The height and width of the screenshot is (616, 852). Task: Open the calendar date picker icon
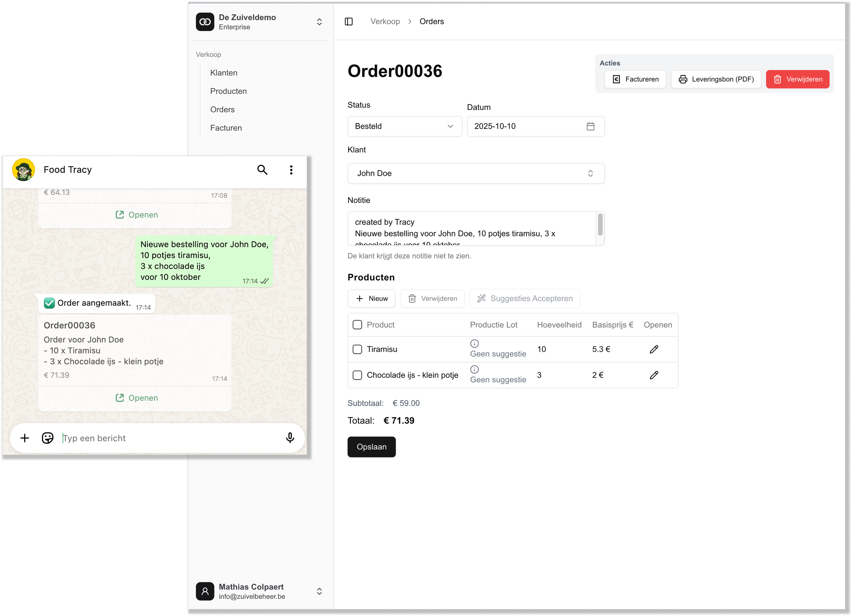(x=590, y=126)
